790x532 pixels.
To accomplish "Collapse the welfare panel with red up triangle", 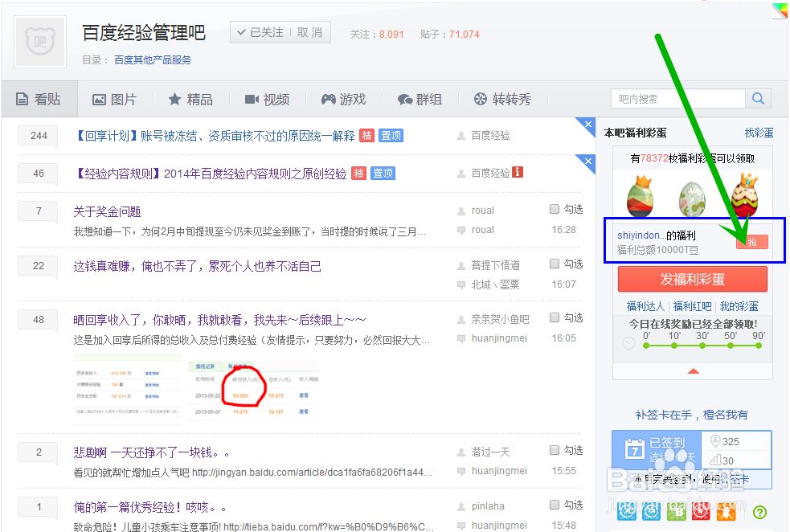I will pyautogui.click(x=694, y=371).
